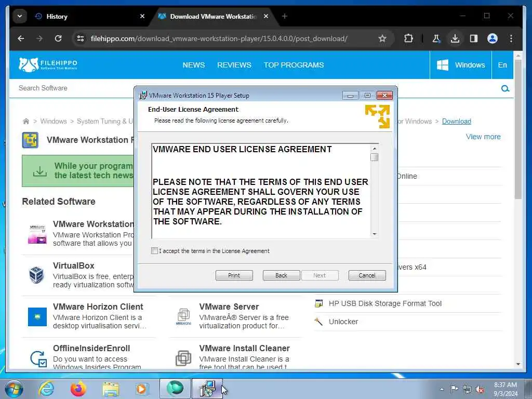This screenshot has width=532, height=399.
Task: Launch Internet Explorer from the taskbar
Action: coord(46,389)
